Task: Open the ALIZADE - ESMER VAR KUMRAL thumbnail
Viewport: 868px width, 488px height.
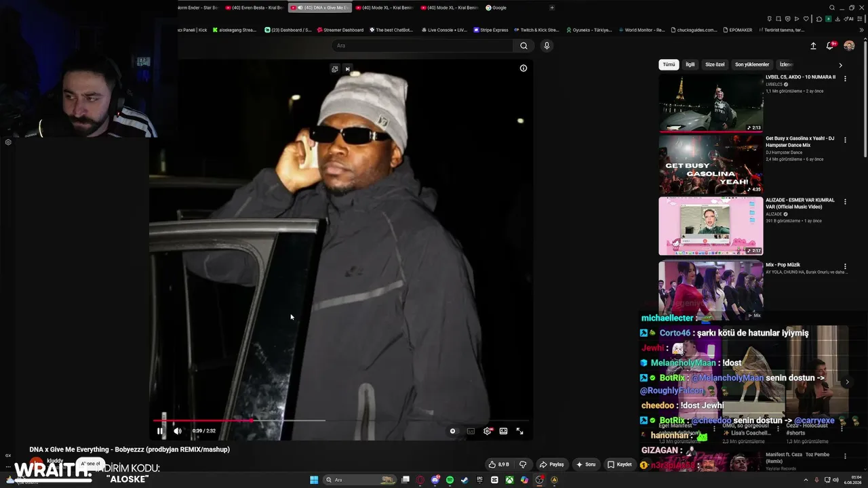Action: [x=711, y=226]
